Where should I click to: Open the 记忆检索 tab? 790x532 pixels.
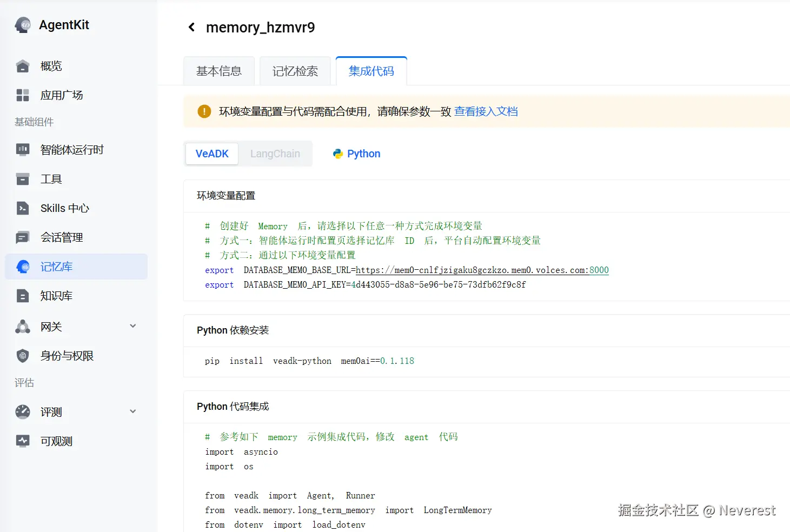tap(295, 71)
